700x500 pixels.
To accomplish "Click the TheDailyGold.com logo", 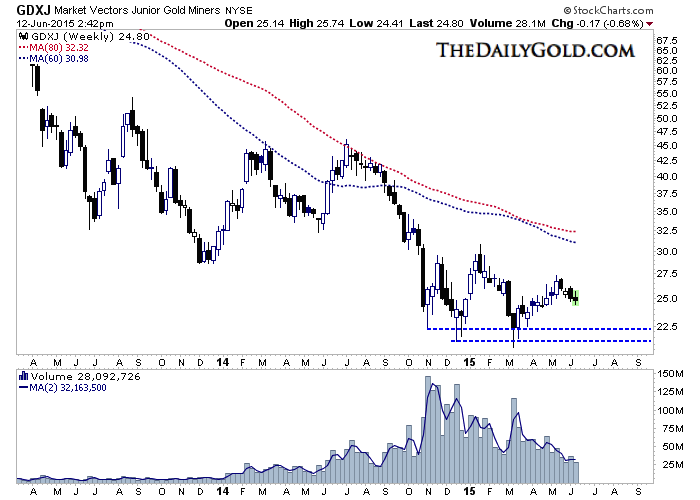I will point(536,50).
